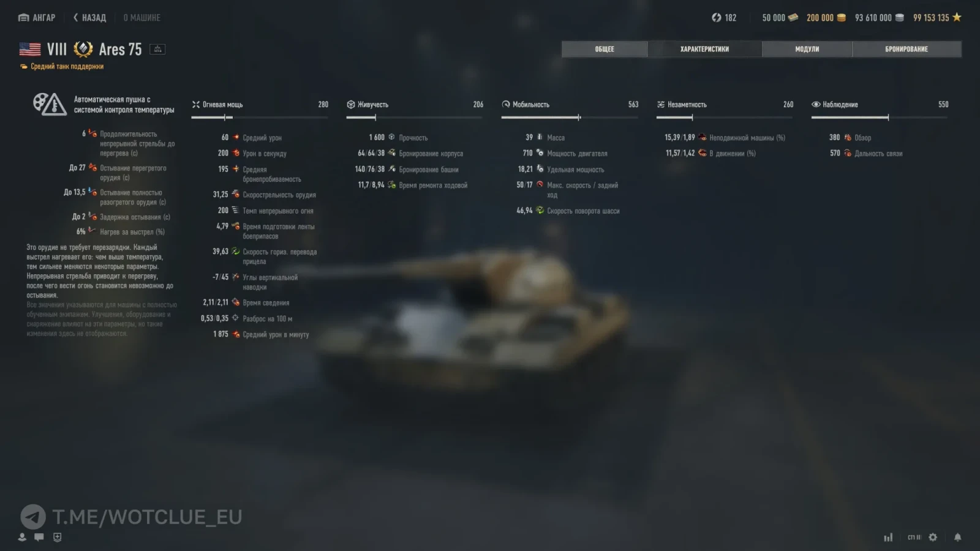Screen dimensions: 980x551
Task: Open the Бронирование tab
Action: pos(907,49)
